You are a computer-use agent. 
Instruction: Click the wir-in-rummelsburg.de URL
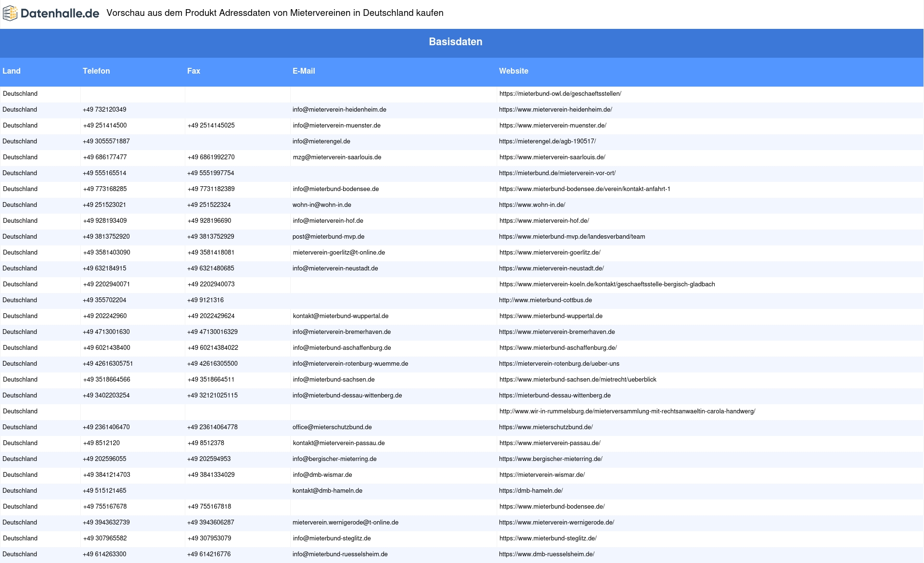pos(628,411)
